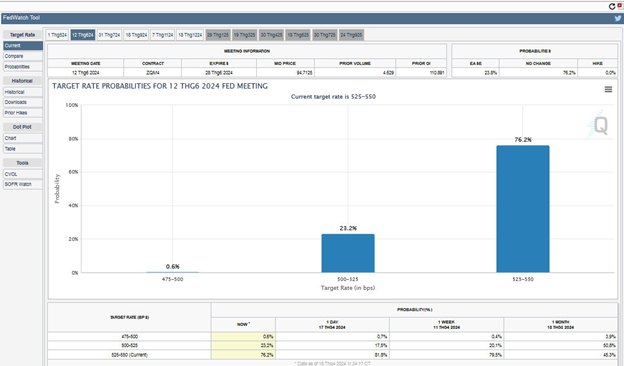Viewport: 624px width, 366px height.
Task: Click the 475-500 target rate row label
Action: (129, 337)
